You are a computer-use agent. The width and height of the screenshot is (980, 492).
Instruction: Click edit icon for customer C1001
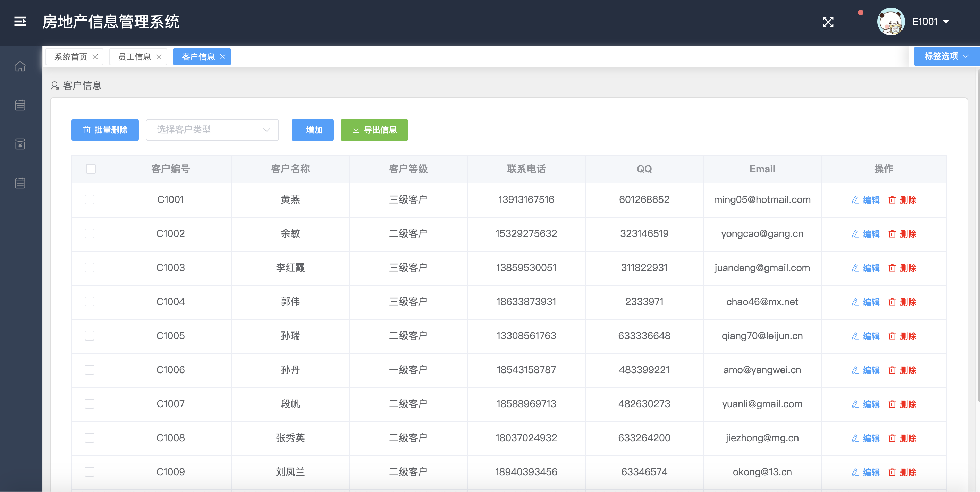(855, 200)
